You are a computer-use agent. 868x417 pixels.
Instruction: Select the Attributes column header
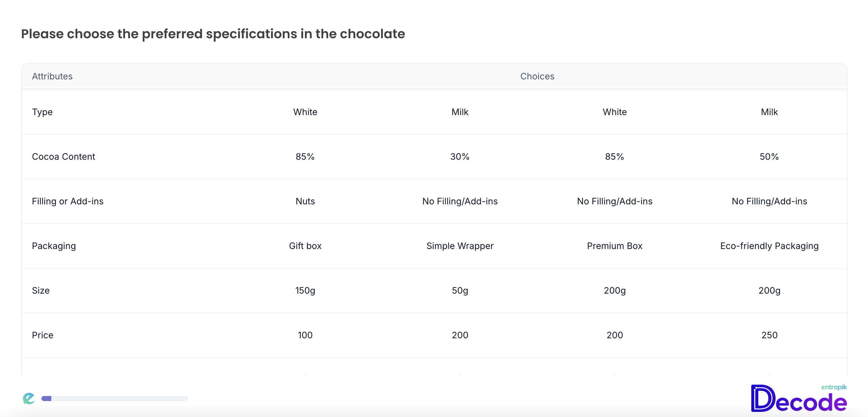click(x=52, y=76)
